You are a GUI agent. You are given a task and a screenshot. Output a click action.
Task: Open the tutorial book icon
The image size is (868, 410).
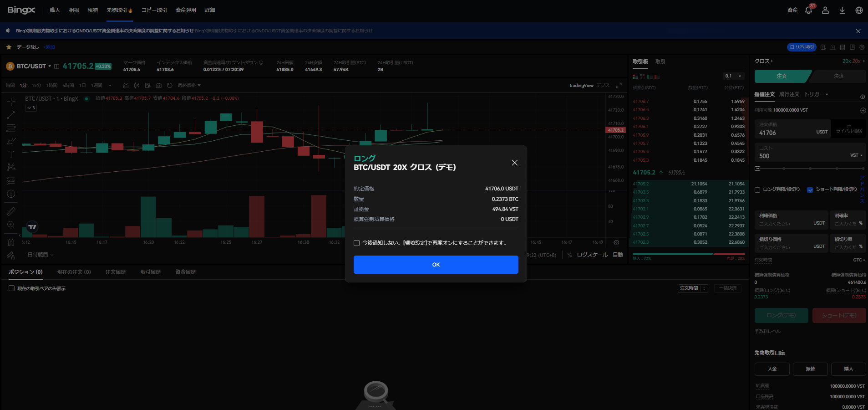852,47
